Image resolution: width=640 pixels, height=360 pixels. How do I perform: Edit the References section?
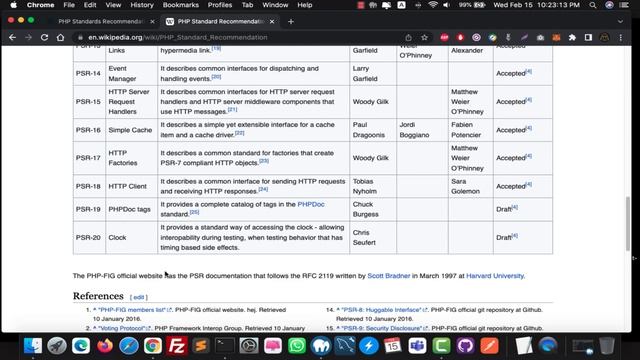point(138,297)
